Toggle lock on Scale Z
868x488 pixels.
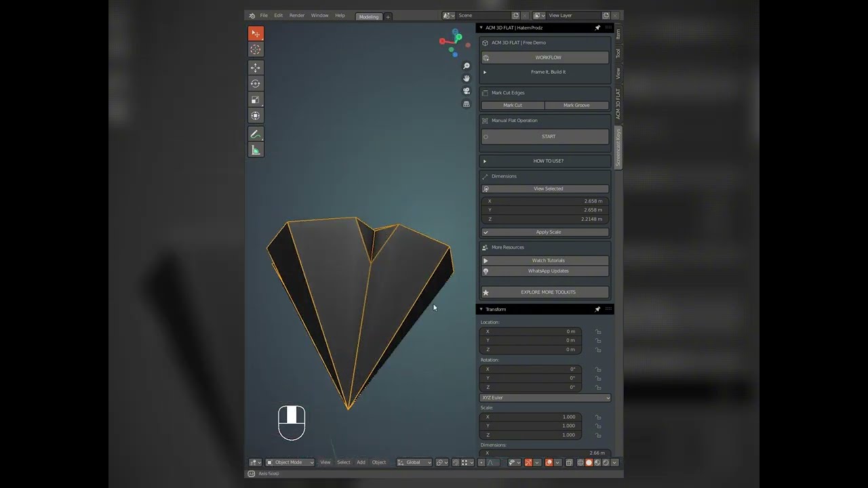(598, 435)
